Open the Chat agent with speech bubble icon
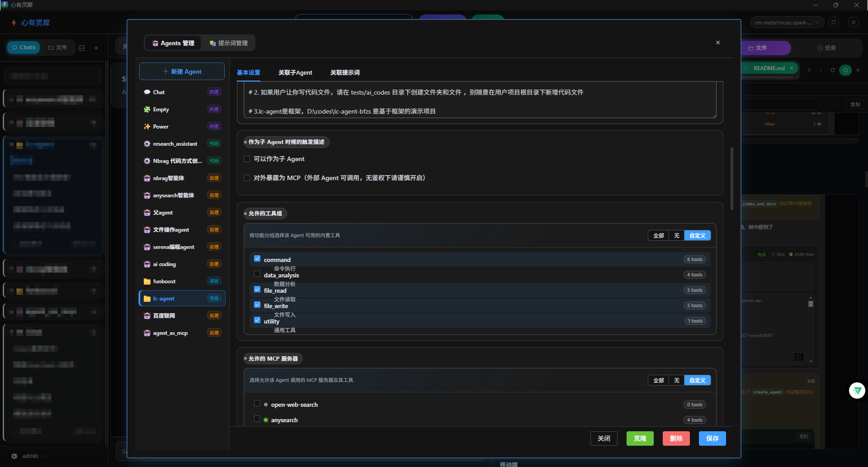 [x=147, y=92]
